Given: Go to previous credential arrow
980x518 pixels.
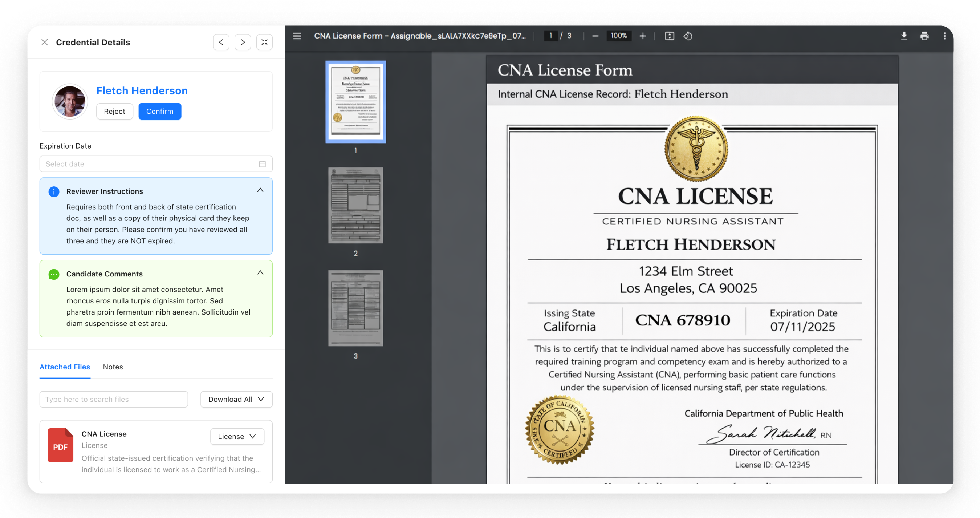Looking at the screenshot, I should click(x=221, y=42).
